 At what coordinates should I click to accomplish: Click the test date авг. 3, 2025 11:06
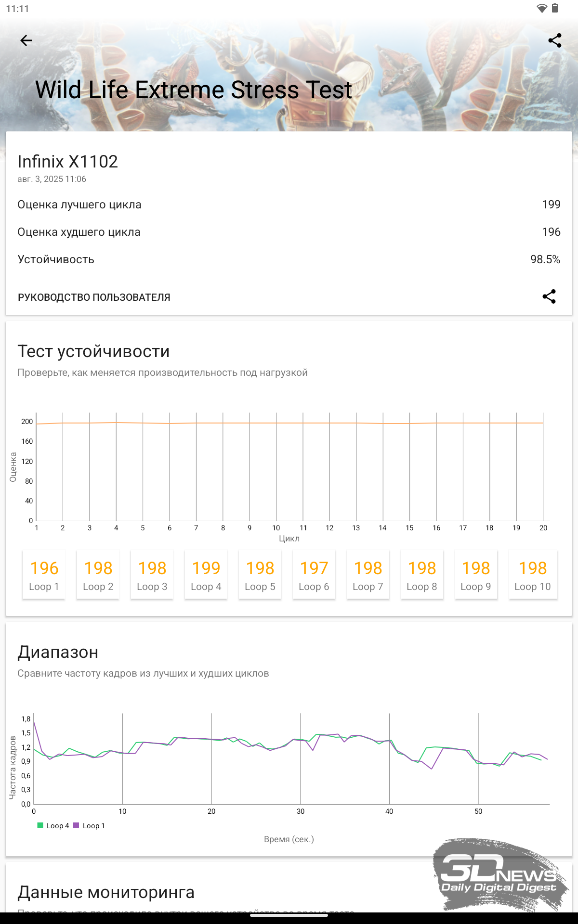coord(52,179)
